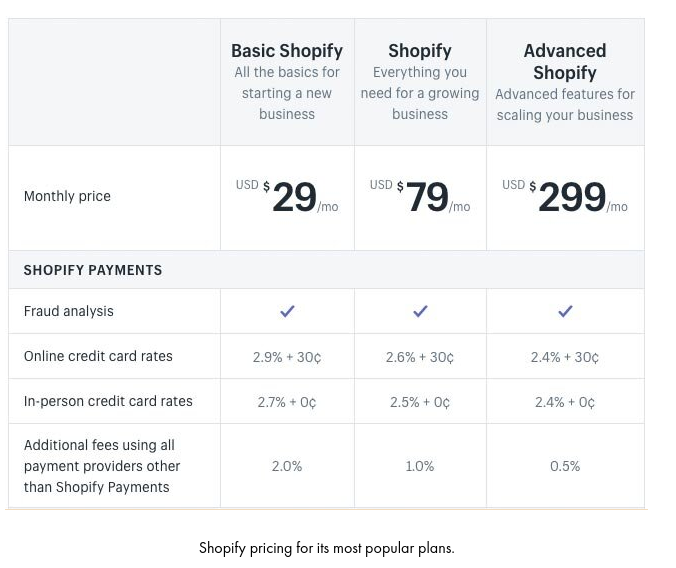Click the Monthly price row label
The width and height of the screenshot is (676, 568).
[67, 197]
